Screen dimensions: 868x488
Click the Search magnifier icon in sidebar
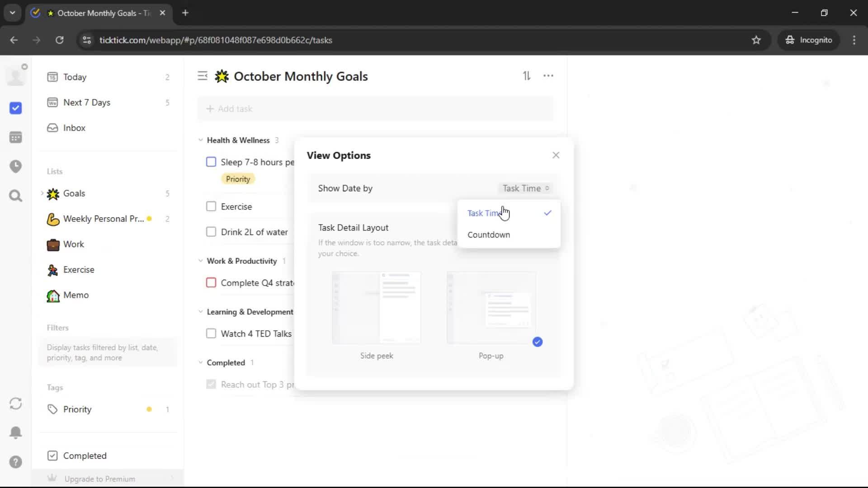tap(15, 196)
